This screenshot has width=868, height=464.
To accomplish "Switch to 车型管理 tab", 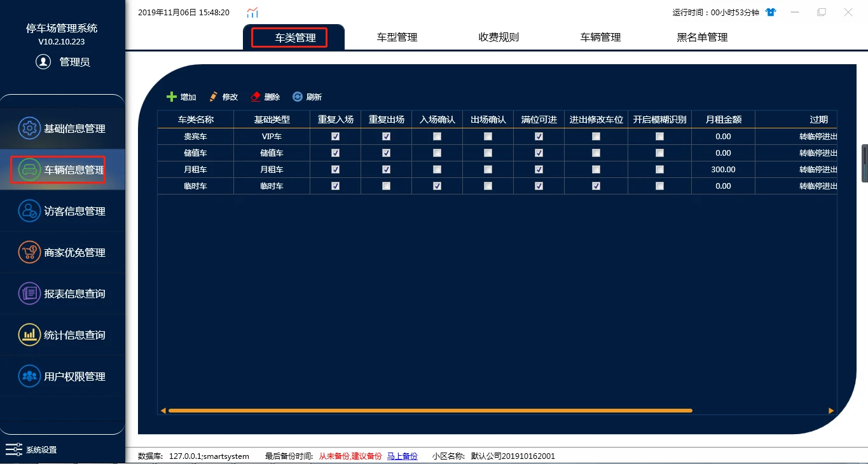I will pyautogui.click(x=397, y=38).
